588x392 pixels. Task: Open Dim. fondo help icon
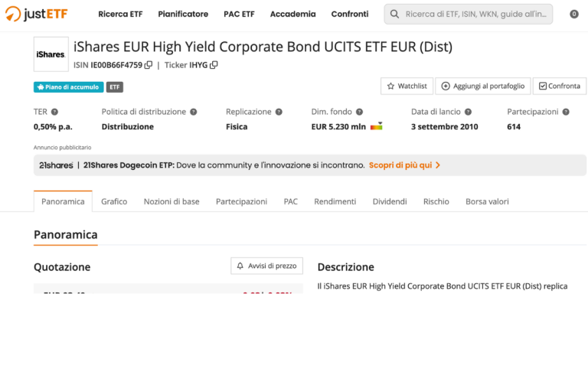click(359, 112)
